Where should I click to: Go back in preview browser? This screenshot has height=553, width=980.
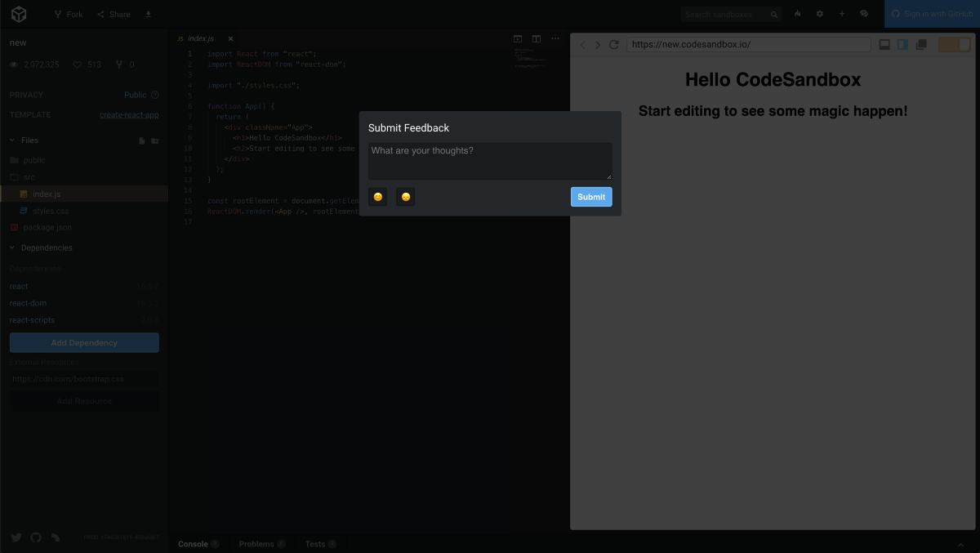click(582, 45)
